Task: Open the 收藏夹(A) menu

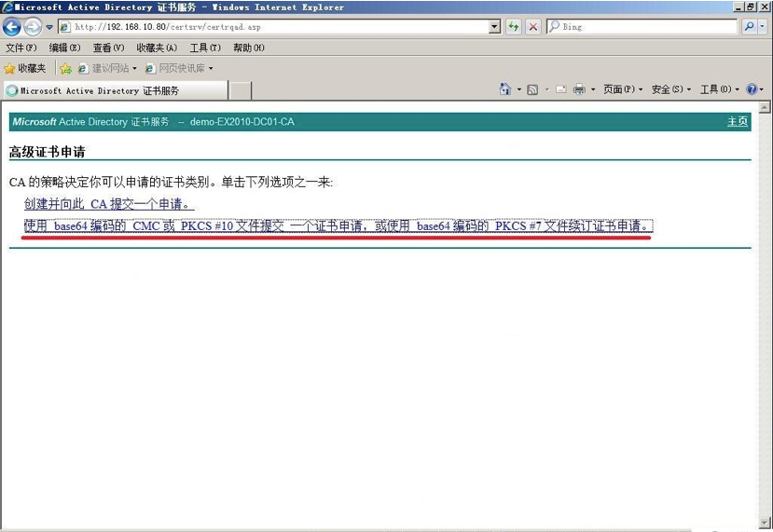Action: click(157, 48)
